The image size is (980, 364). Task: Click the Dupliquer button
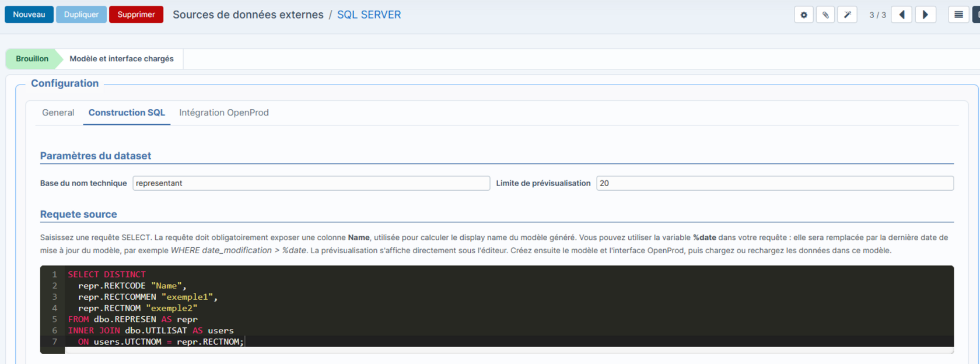(x=81, y=15)
